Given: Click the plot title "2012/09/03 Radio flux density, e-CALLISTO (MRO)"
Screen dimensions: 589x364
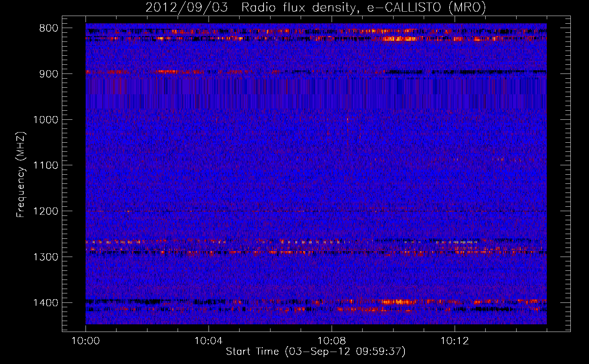Looking at the screenshot, I should click(316, 7).
